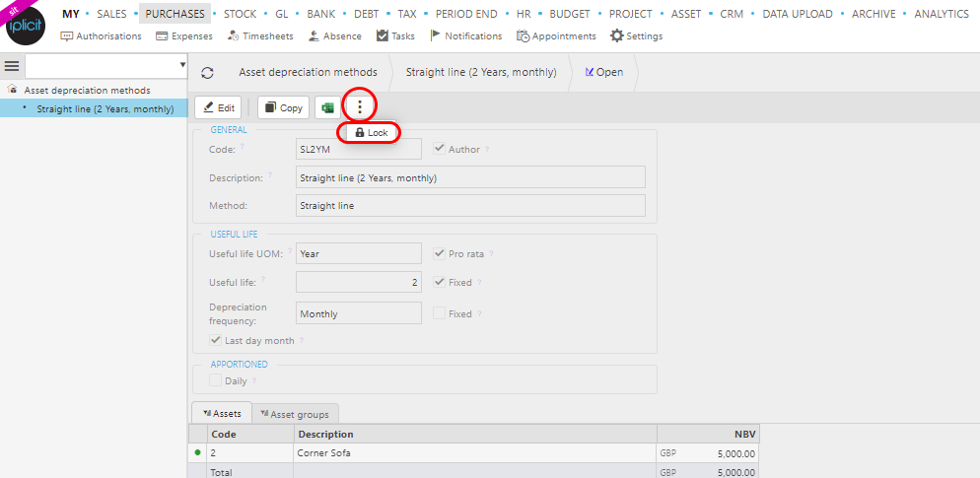Open the PERIOD END menu
980x478 pixels.
pyautogui.click(x=466, y=14)
